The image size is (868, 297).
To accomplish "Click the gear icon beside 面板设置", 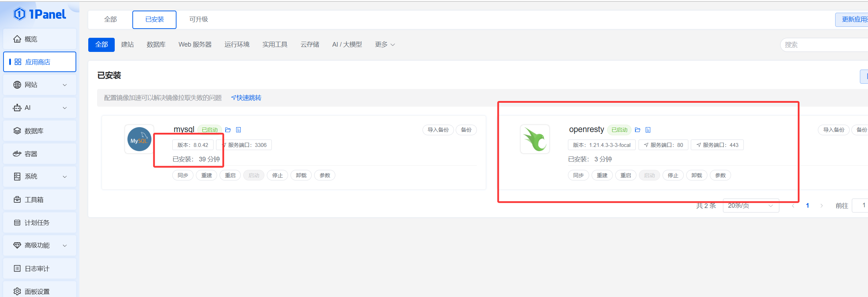I will tap(17, 291).
